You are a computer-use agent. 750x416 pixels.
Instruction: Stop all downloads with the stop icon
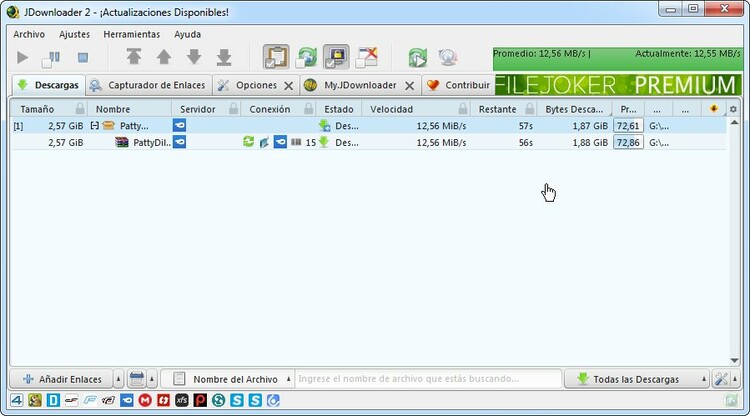tap(83, 58)
